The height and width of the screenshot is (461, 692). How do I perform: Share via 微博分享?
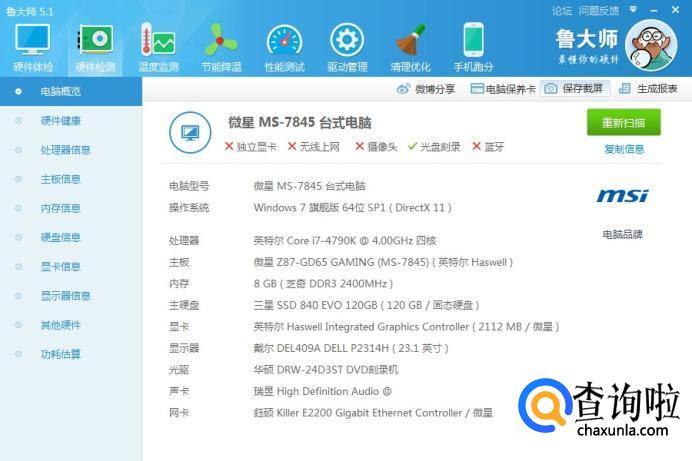pyautogui.click(x=426, y=89)
